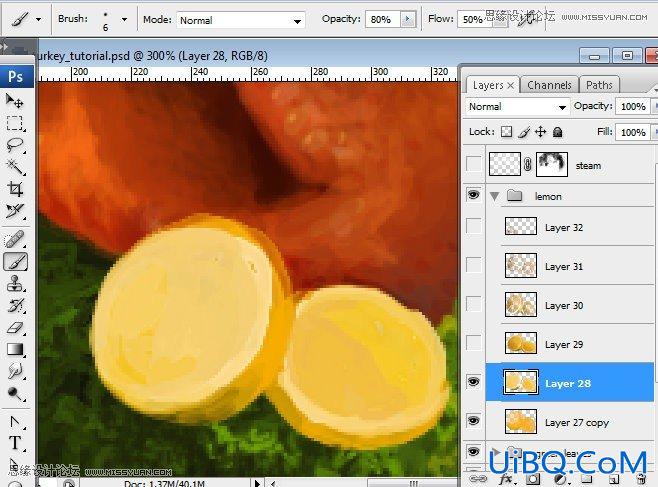Open the status bar info arrow menu

coord(257,483)
